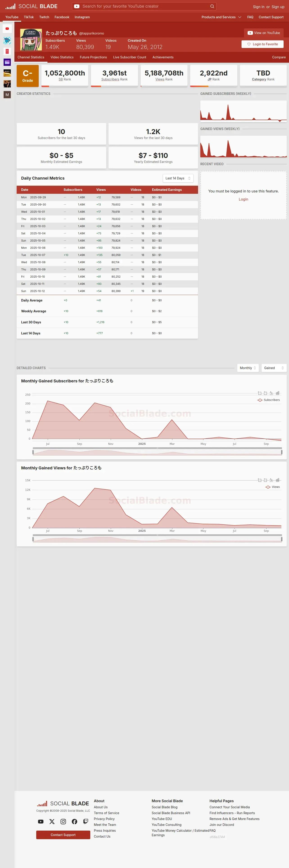Open the Live Subscriber Count tab
The width and height of the screenshot is (289, 868).
(129, 57)
